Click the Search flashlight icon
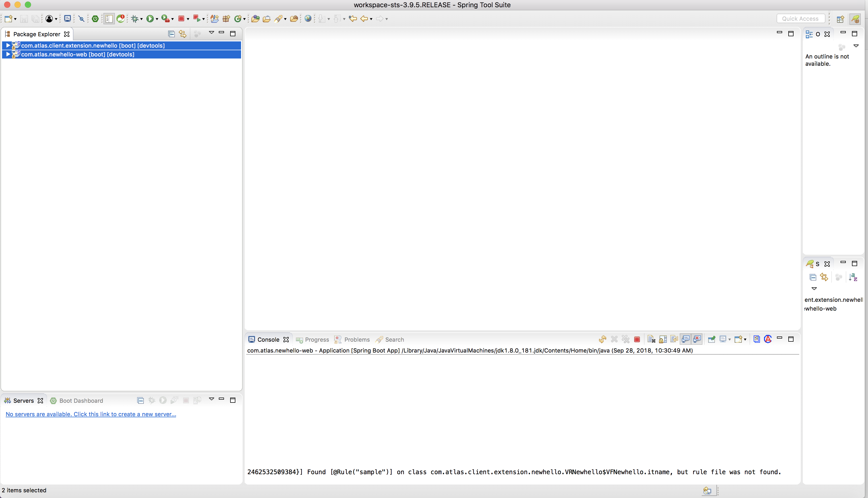The width and height of the screenshot is (868, 498). click(x=279, y=19)
